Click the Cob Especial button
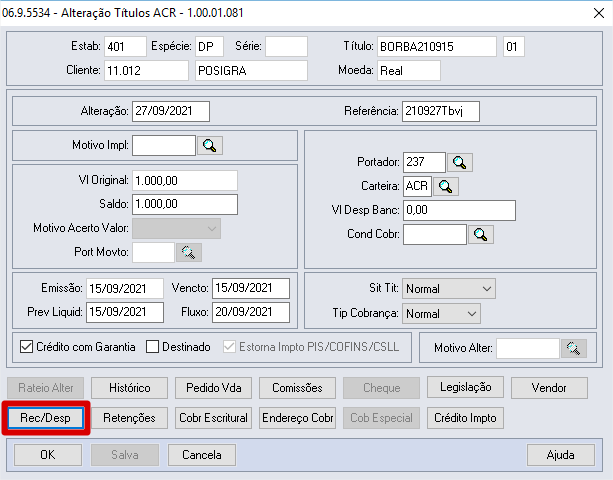The height and width of the screenshot is (480, 613). 382,418
